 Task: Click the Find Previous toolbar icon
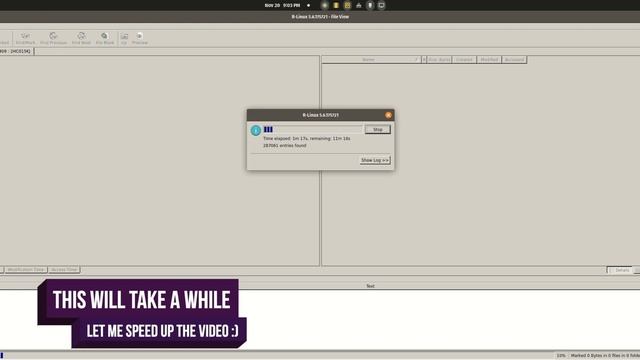pyautogui.click(x=53, y=38)
